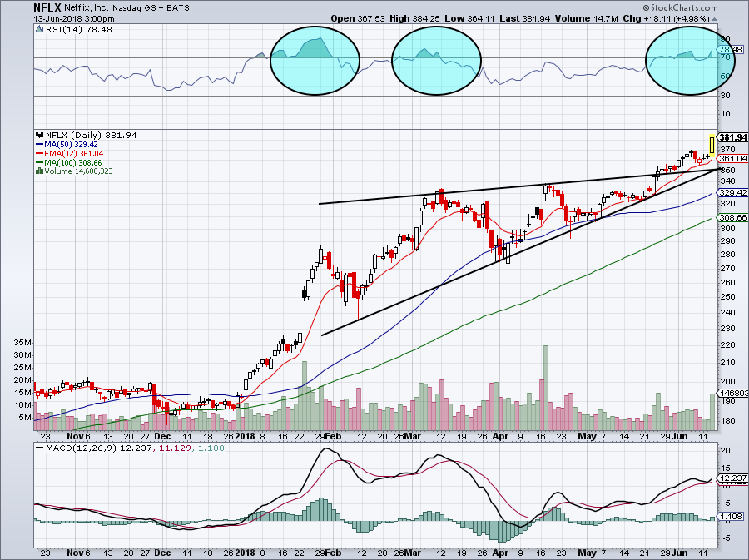Click the red 11.129 MACD signal value

click(x=174, y=448)
